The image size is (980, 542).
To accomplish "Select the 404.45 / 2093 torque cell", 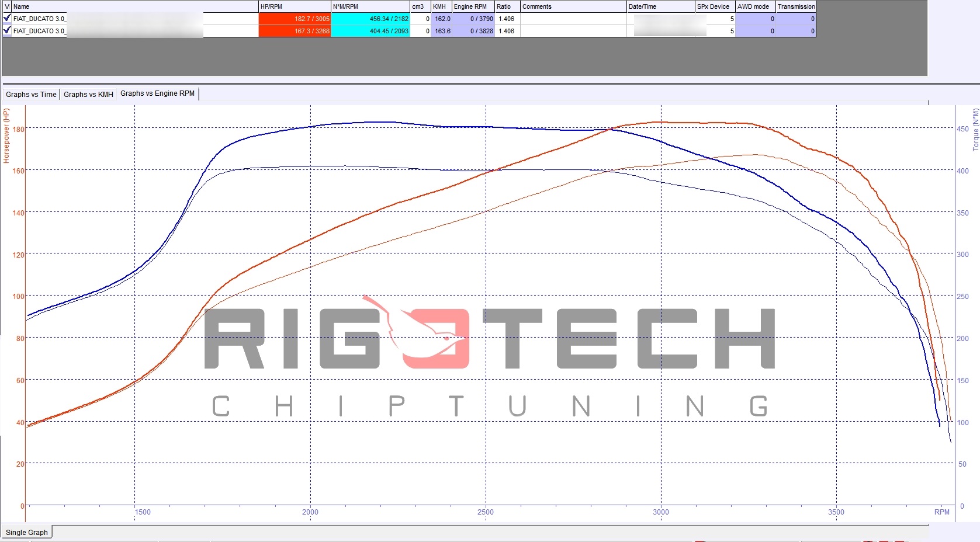I will (370, 31).
